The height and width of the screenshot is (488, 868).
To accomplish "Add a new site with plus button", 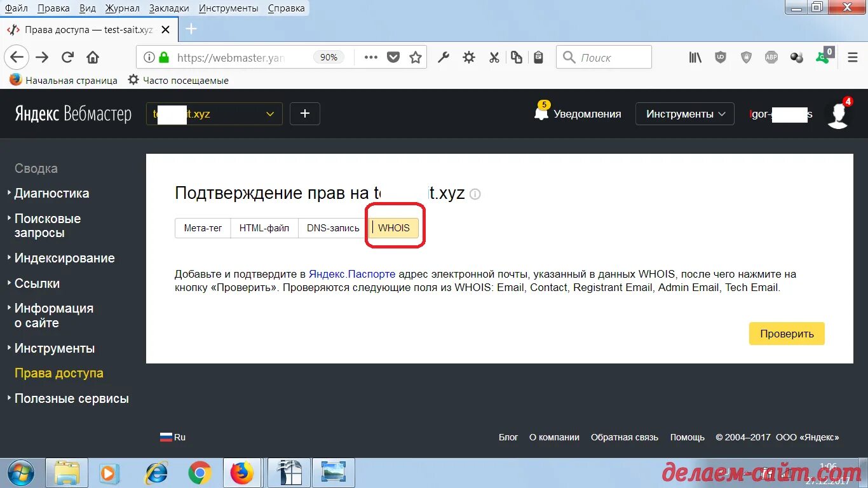I will pos(305,114).
